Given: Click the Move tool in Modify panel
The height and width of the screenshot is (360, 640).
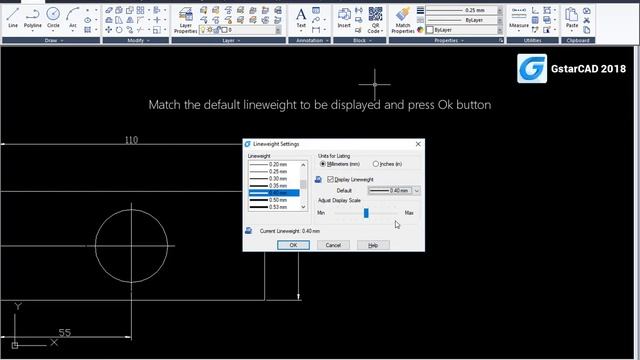Looking at the screenshot, I should coord(109,30).
